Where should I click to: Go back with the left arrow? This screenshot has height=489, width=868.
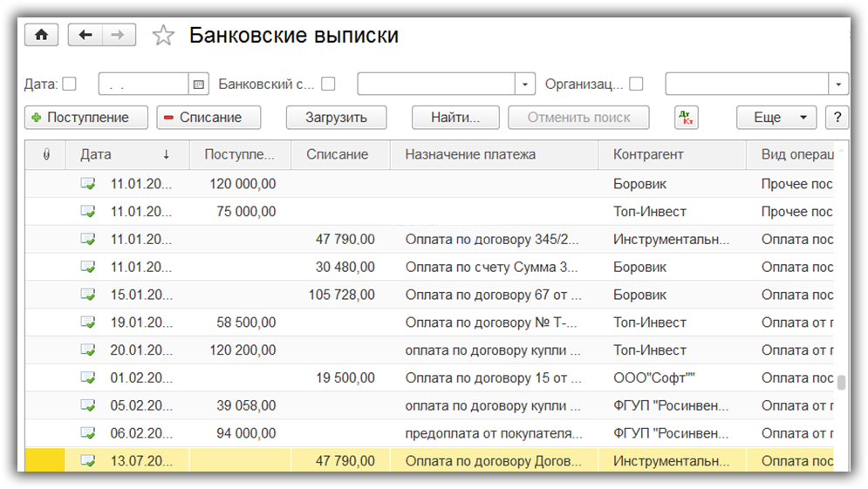tap(85, 35)
